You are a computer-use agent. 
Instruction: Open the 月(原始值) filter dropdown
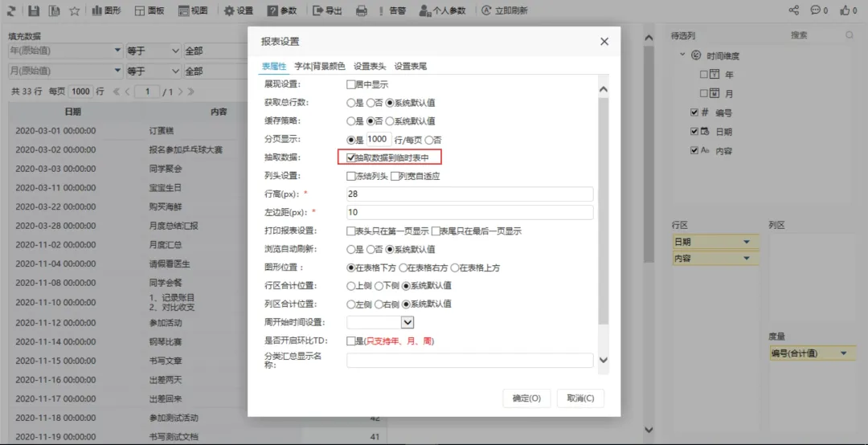point(117,71)
